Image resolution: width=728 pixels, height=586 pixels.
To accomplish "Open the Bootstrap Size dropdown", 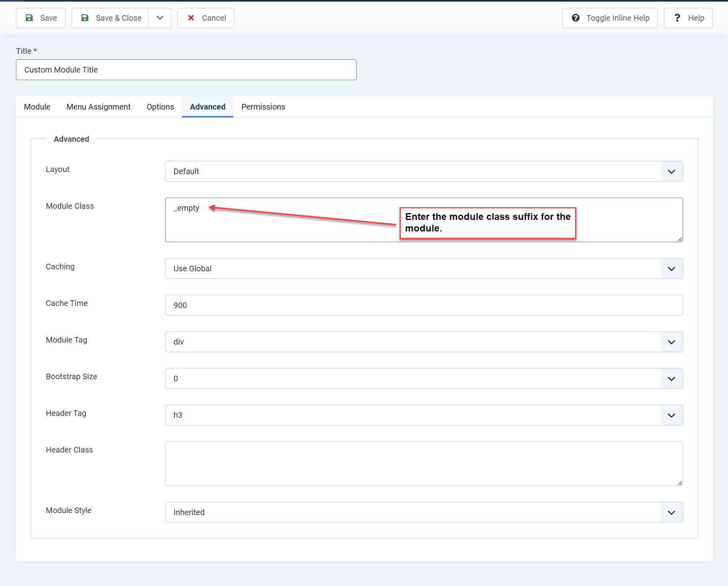I will tap(424, 378).
